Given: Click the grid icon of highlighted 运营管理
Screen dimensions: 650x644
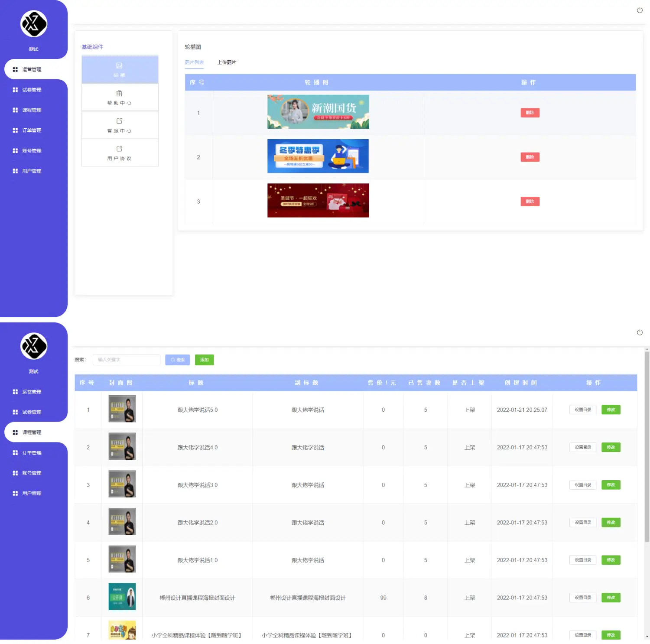Looking at the screenshot, I should (x=15, y=69).
